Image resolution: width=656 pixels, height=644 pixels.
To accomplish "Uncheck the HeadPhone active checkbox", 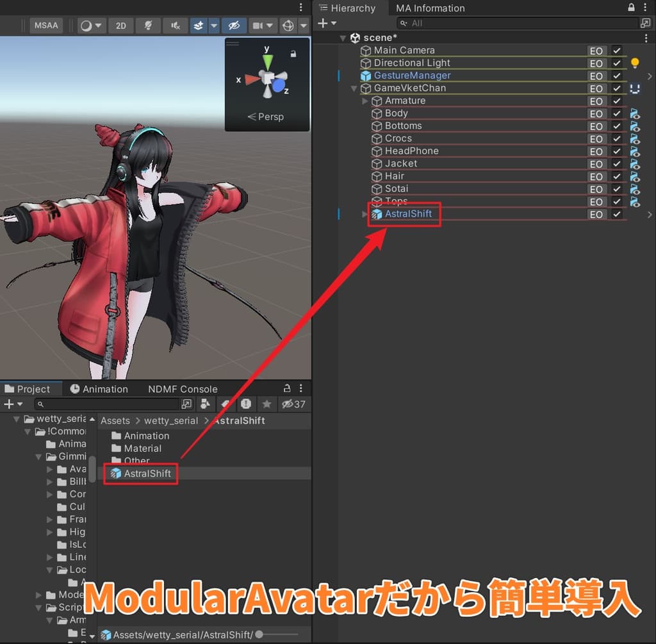I will pos(617,151).
